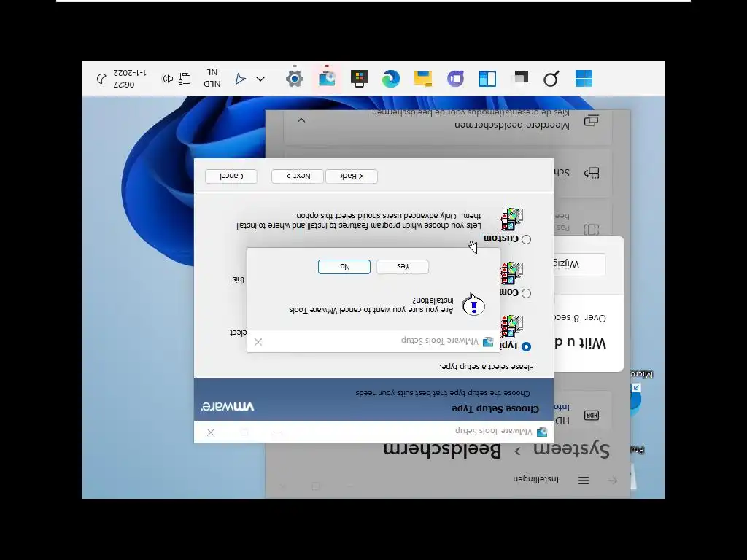Screen dimensions: 747x560
Task: Open the clock showing 06:27
Action: pyautogui.click(x=130, y=79)
